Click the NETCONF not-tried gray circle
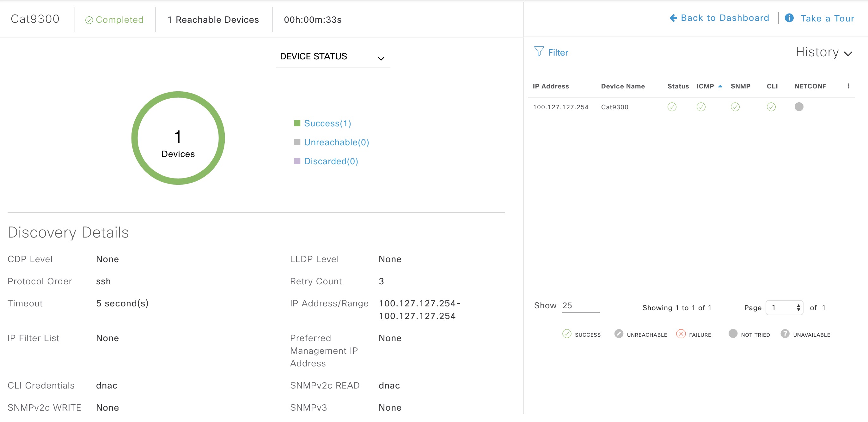This screenshot has height=422, width=868. click(799, 107)
